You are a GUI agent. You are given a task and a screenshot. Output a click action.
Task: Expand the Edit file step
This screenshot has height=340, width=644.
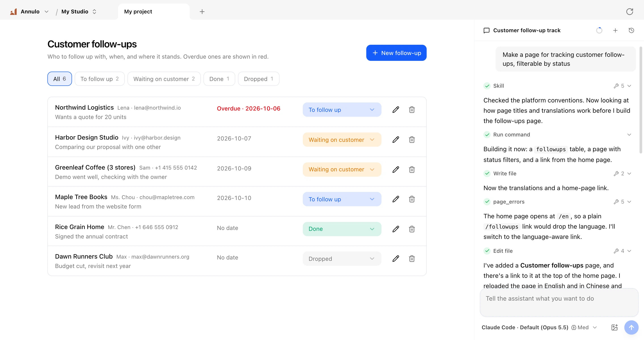[557, 251]
